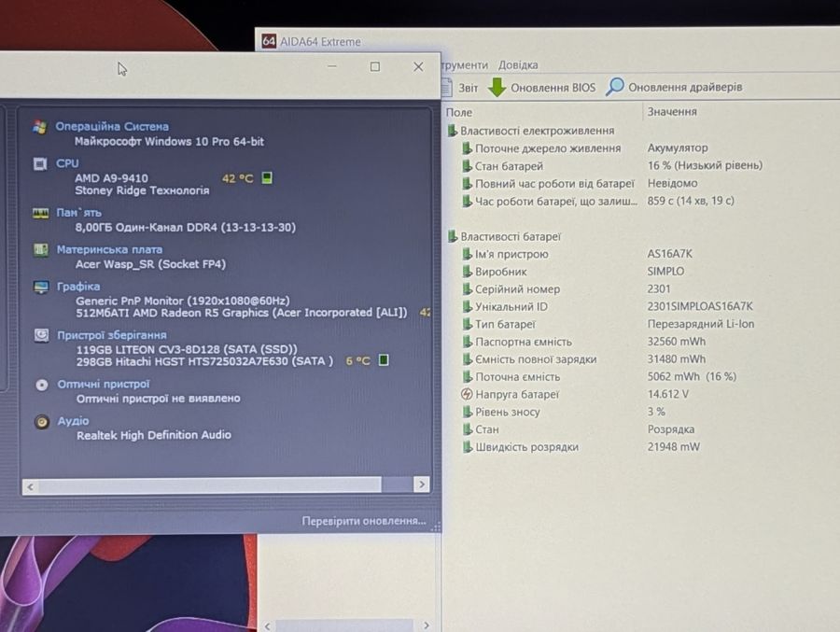
Task: Click the green Оновлення BIOS arrow icon
Action: point(497,88)
